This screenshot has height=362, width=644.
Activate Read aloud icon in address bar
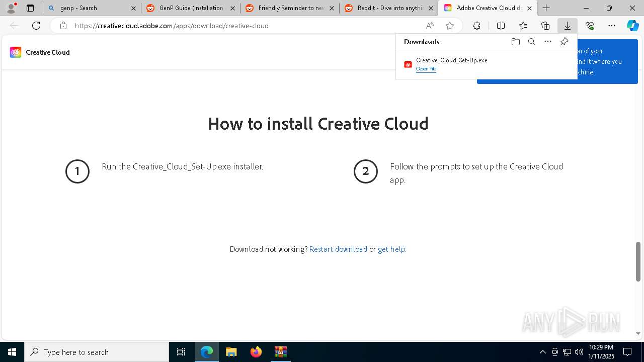[x=430, y=26]
